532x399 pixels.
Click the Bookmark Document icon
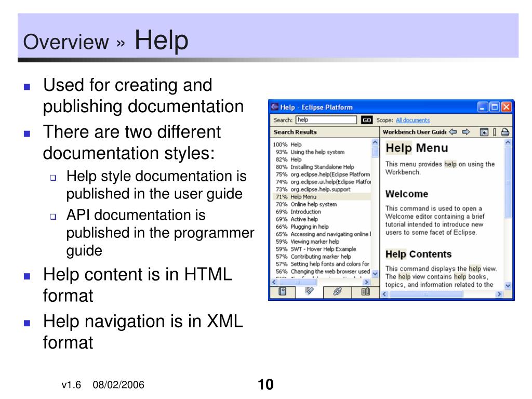tap(495, 132)
